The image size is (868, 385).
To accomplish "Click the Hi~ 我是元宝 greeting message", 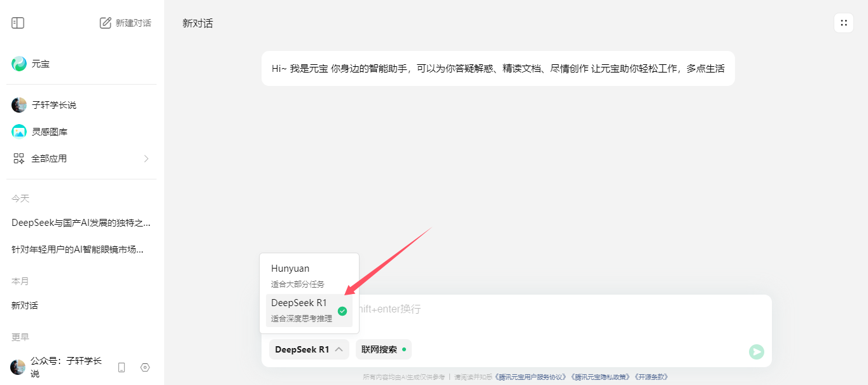I will (x=498, y=69).
